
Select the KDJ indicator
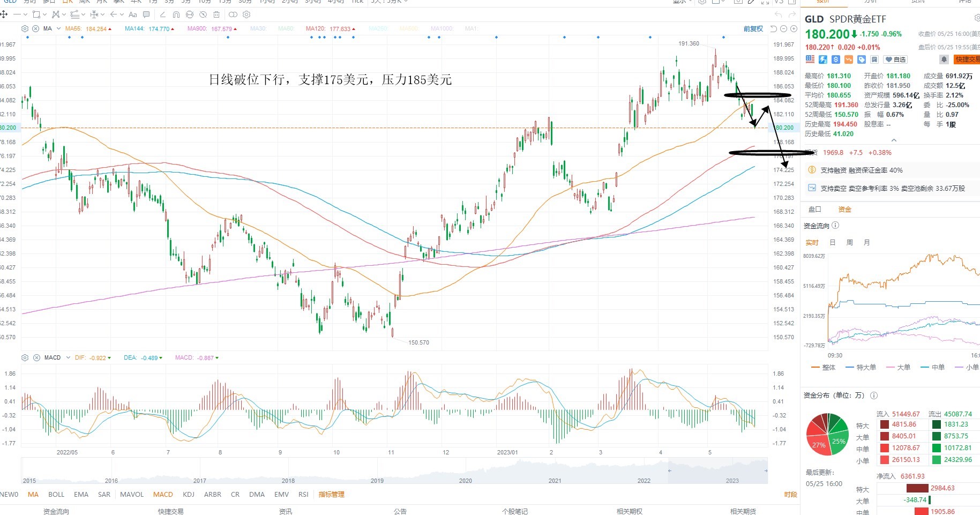(x=189, y=494)
